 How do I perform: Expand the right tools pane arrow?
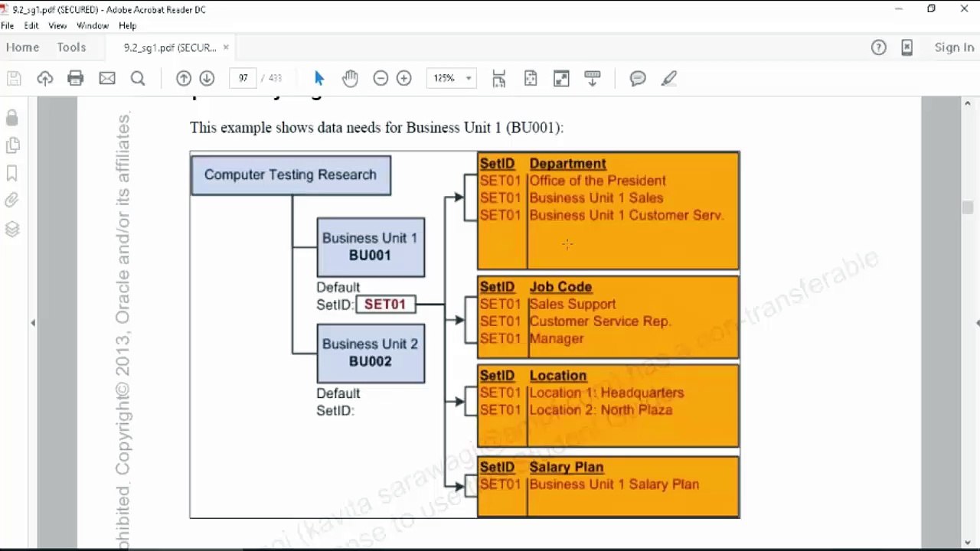pos(977,323)
